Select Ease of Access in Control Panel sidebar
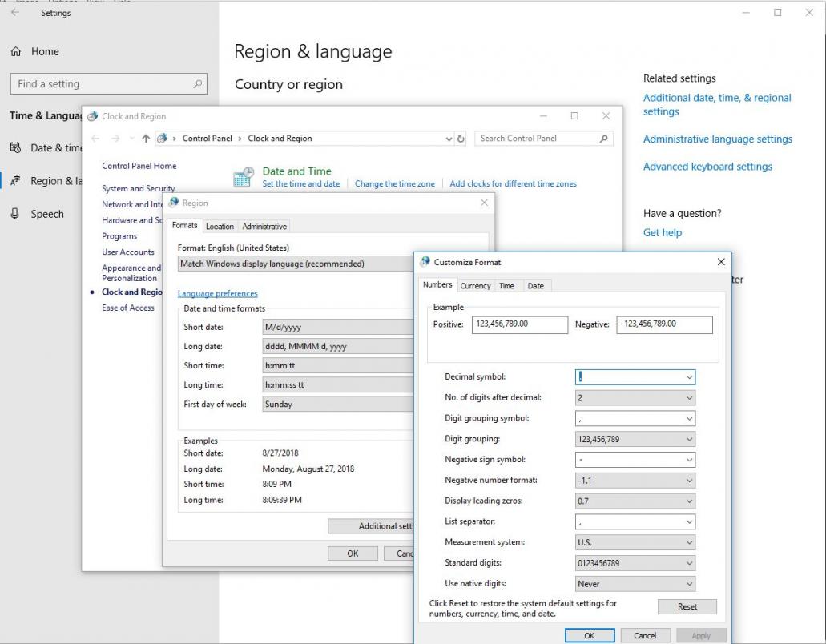 [x=127, y=308]
